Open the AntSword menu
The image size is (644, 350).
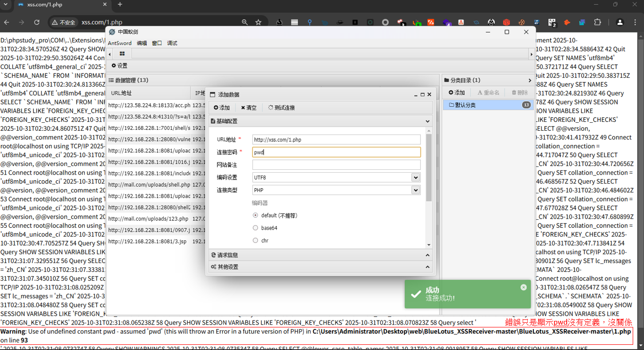click(x=120, y=43)
